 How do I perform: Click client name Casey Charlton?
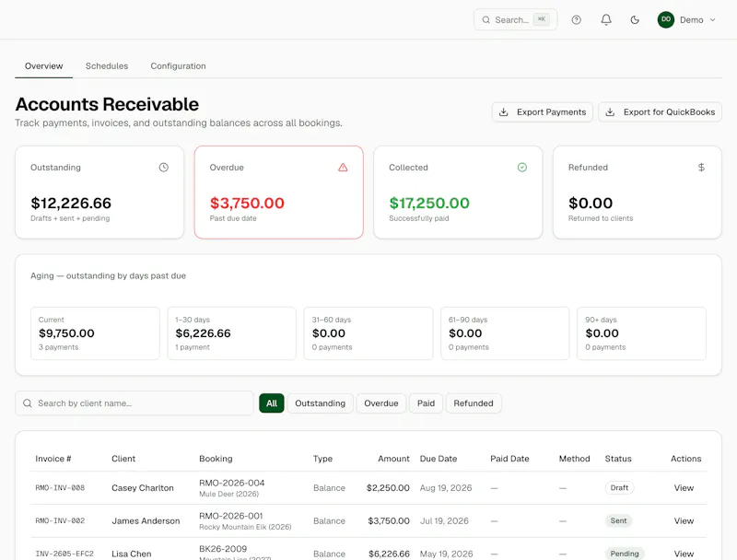tap(143, 487)
